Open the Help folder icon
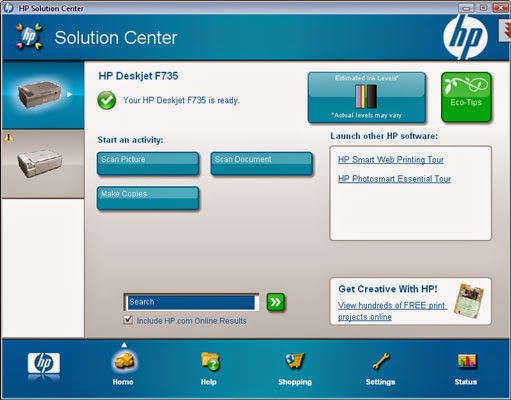Image resolution: width=511 pixels, height=400 pixels. [x=210, y=361]
